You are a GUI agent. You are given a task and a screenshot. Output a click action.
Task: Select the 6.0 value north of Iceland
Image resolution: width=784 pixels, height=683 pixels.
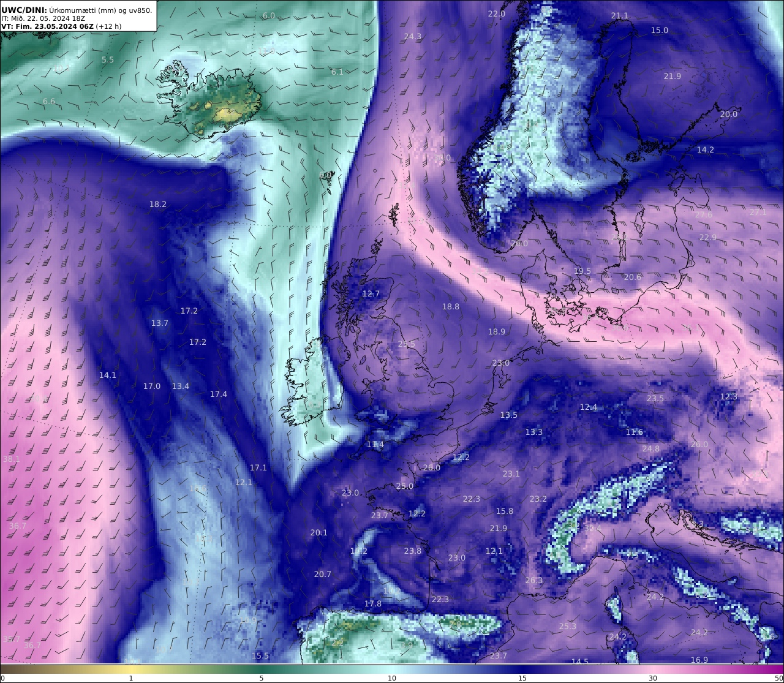point(268,15)
